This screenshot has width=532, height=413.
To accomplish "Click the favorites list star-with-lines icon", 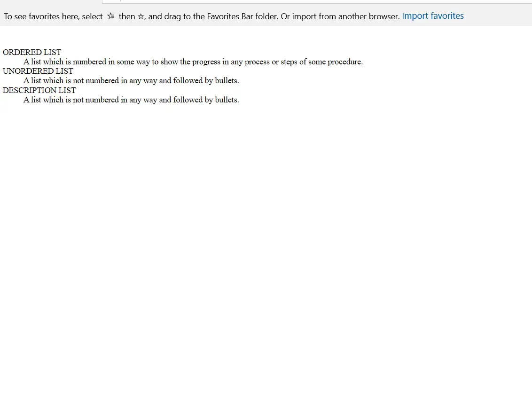I will [x=111, y=16].
